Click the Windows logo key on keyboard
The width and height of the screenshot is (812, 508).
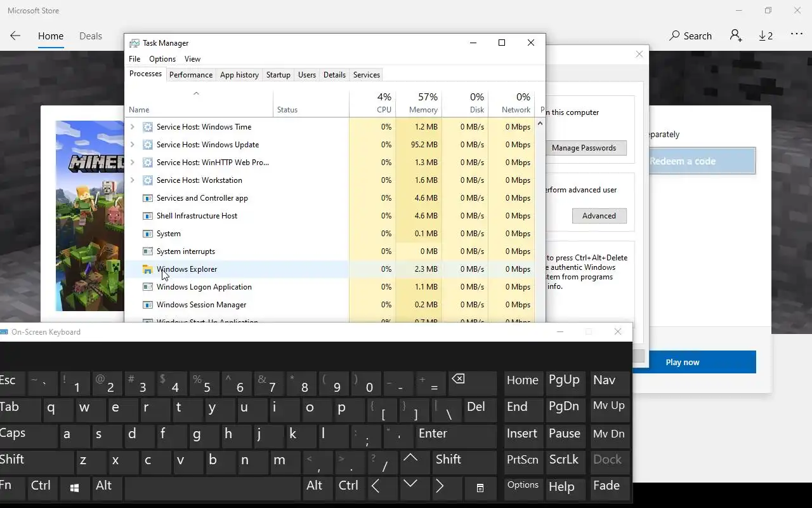[x=75, y=488]
